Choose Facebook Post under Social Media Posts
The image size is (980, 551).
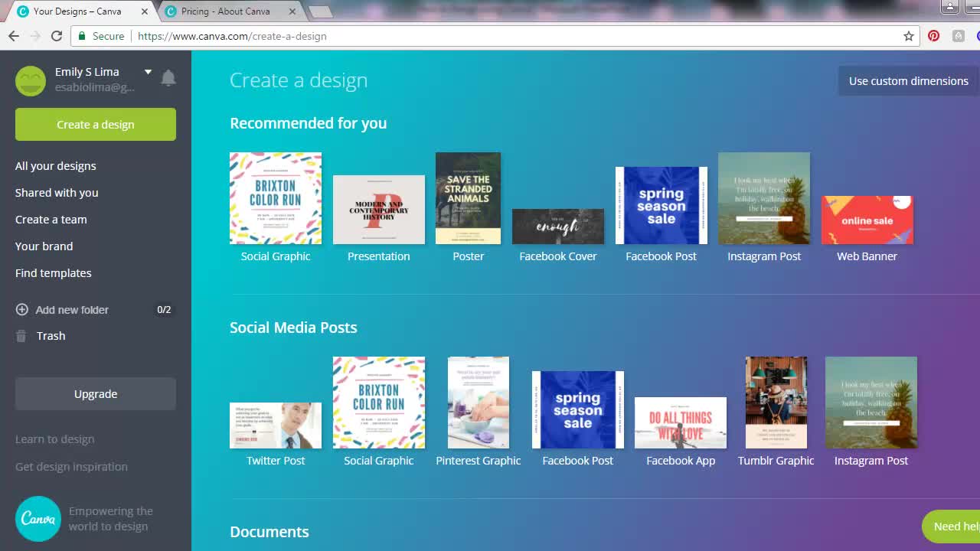[578, 409]
